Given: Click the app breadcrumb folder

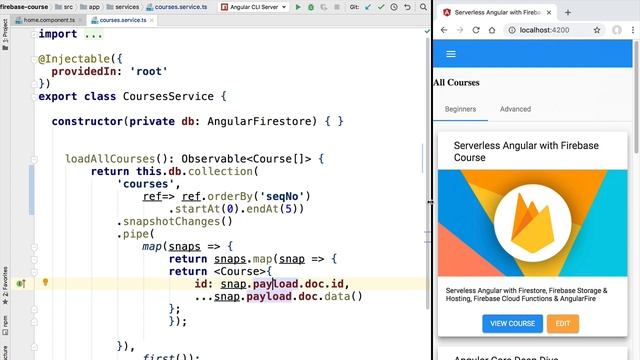Looking at the screenshot, I should coord(90,7).
